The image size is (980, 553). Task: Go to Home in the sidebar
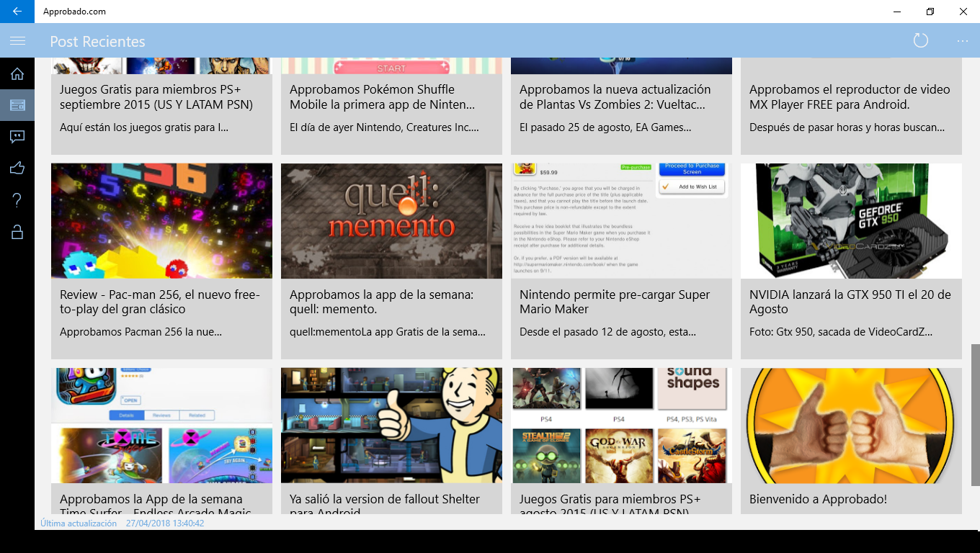pos(17,73)
